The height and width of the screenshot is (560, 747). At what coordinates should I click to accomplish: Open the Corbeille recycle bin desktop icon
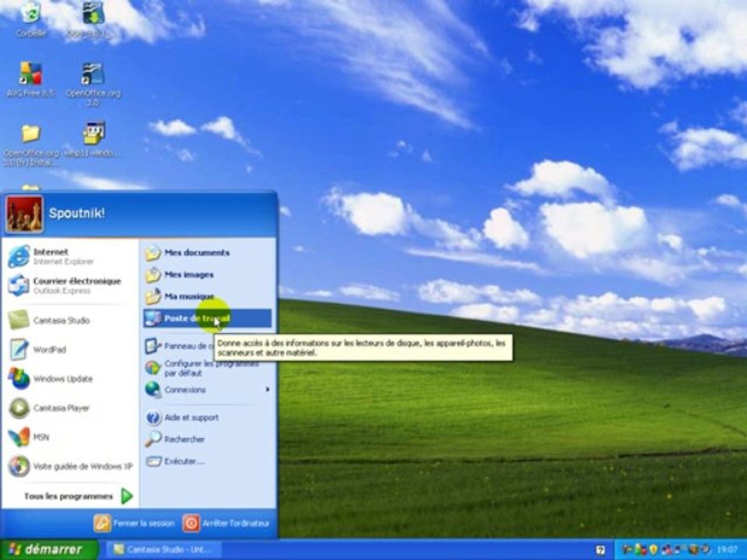pyautogui.click(x=30, y=18)
